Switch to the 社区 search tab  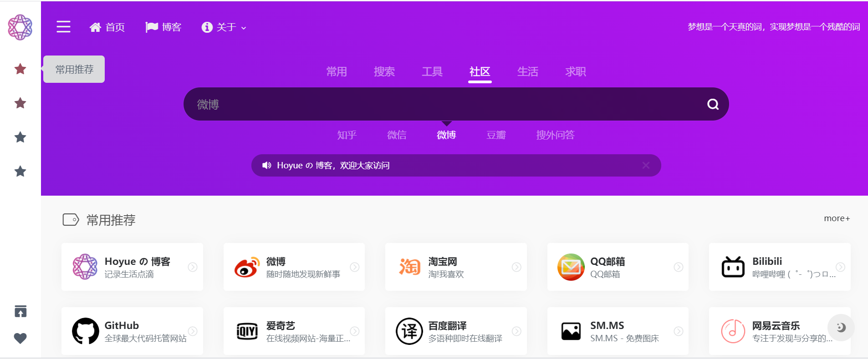click(480, 71)
